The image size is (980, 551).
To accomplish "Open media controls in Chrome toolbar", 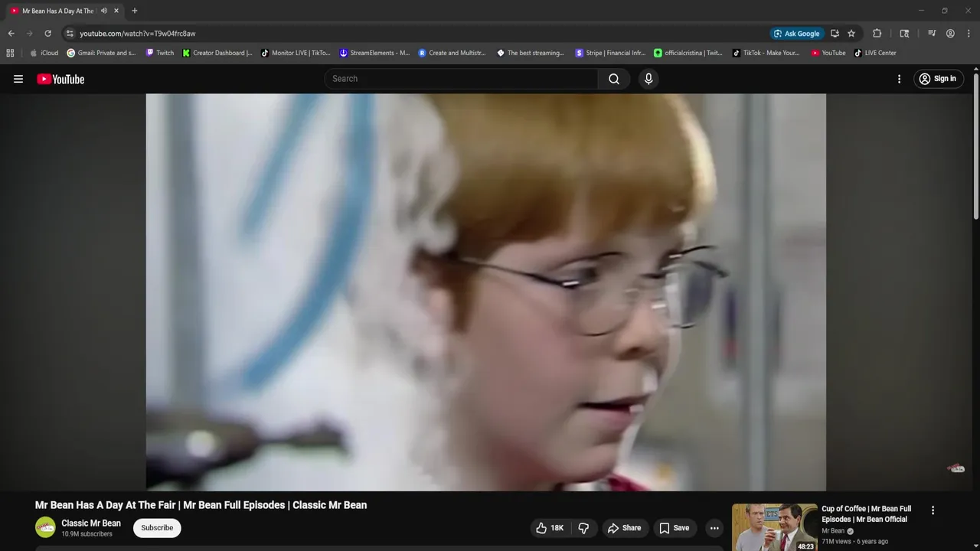I will point(932,34).
